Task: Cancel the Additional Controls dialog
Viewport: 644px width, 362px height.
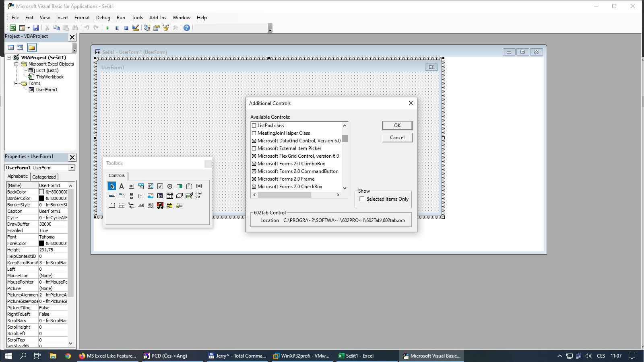Action: coord(397,138)
